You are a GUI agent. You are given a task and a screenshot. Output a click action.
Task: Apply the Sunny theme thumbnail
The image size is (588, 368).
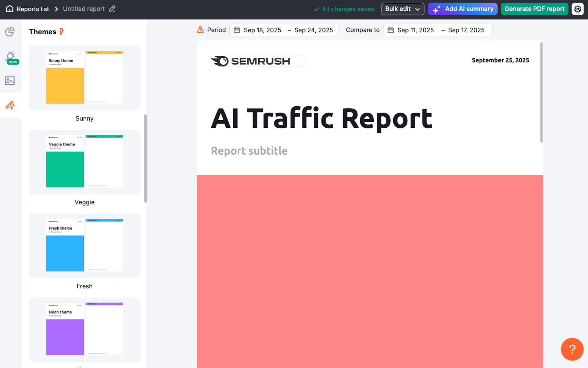tap(84, 78)
